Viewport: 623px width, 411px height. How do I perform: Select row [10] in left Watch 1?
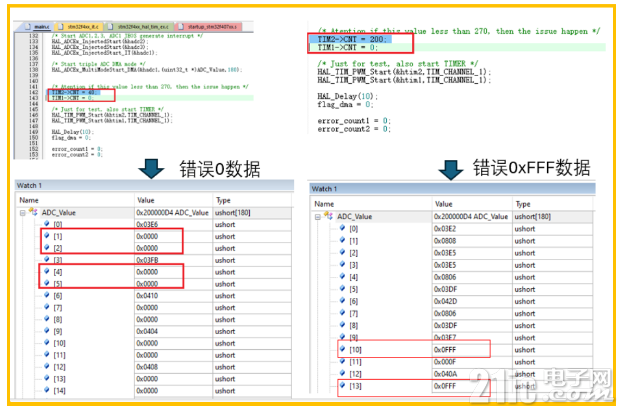coord(153,343)
